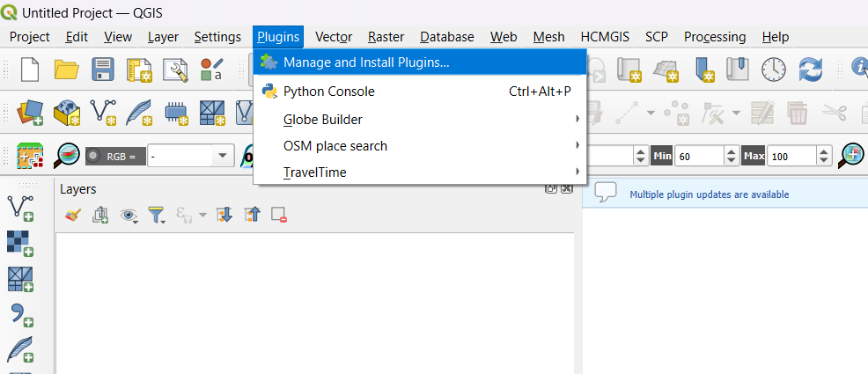Collapse all layers in the Layers panel
Screen dimensions: 868x374
point(251,215)
